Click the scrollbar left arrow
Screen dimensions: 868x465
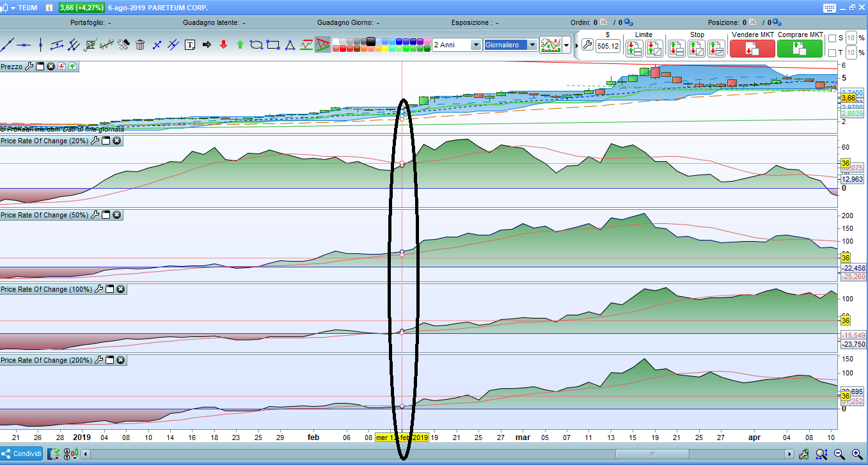pyautogui.click(x=86, y=454)
